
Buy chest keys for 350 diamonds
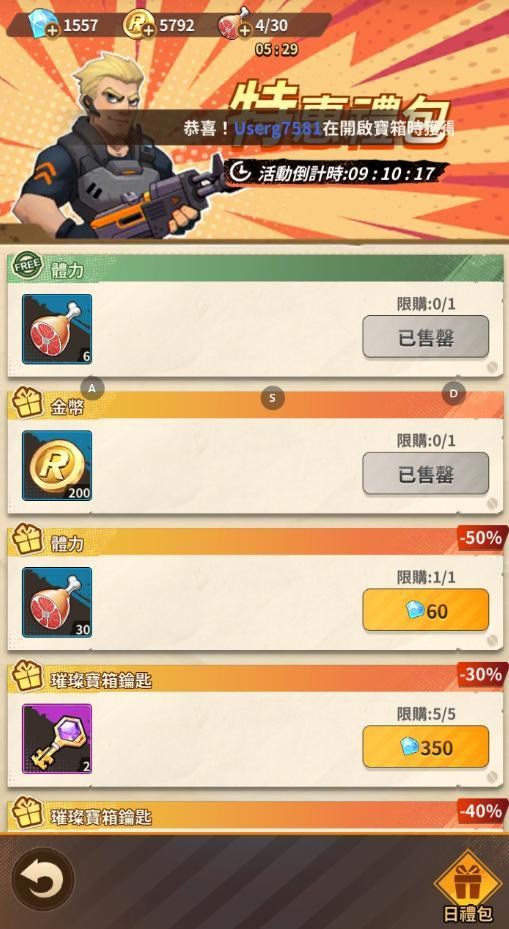coord(425,747)
